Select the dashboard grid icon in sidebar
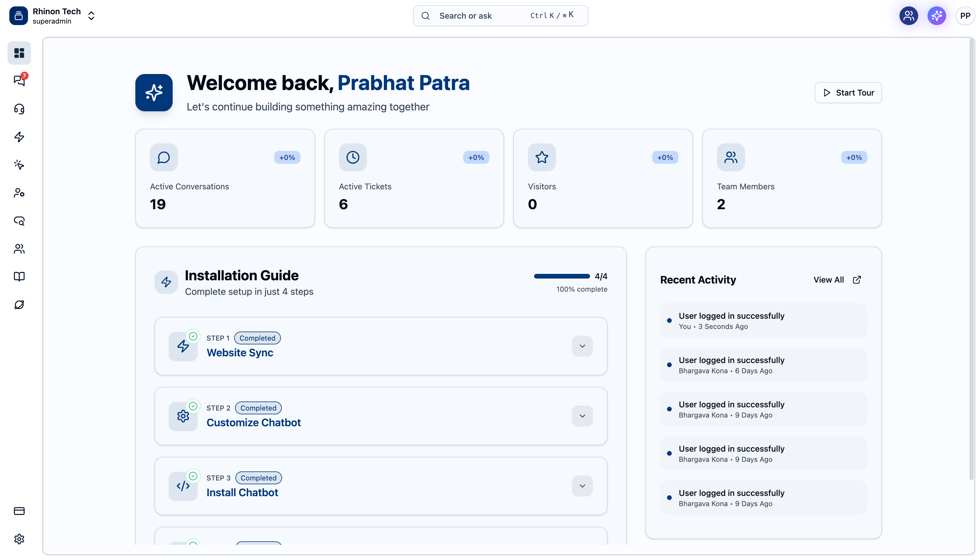This screenshot has height=560, width=980. coord(19,53)
